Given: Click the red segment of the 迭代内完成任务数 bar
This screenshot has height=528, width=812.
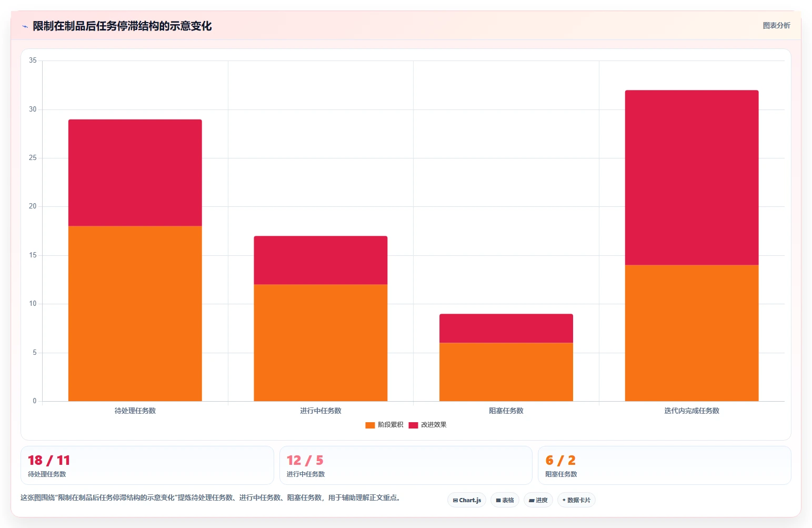Looking at the screenshot, I should 691,177.
